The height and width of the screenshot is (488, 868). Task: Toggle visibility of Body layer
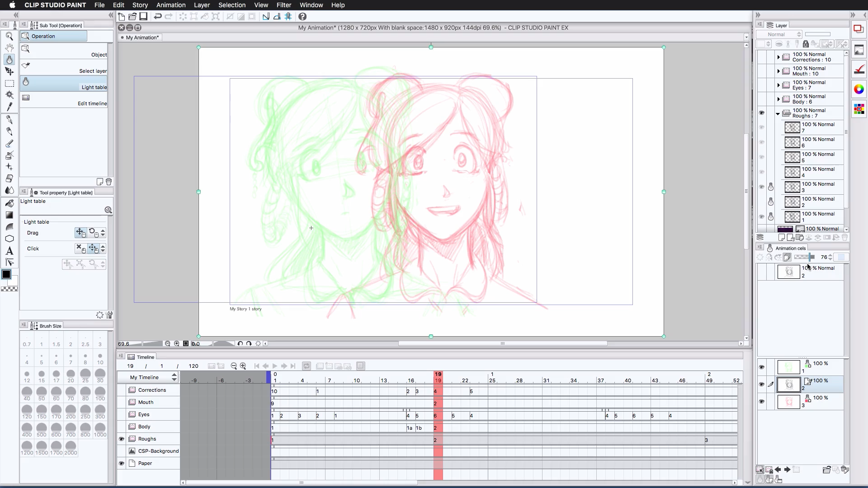(x=121, y=427)
